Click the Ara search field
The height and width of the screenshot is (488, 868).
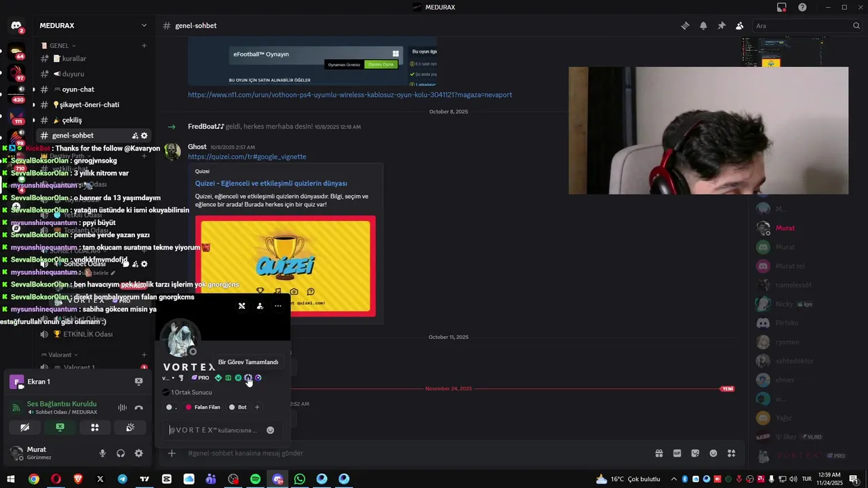click(x=808, y=26)
